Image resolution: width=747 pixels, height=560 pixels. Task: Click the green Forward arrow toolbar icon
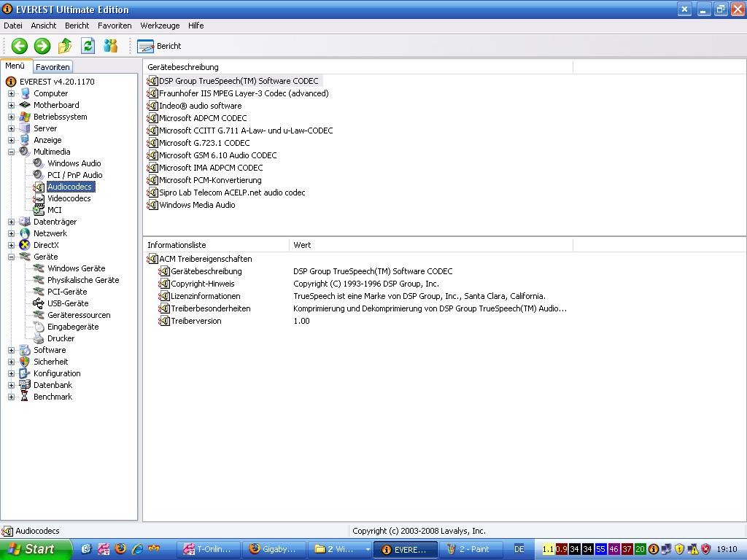[42, 46]
